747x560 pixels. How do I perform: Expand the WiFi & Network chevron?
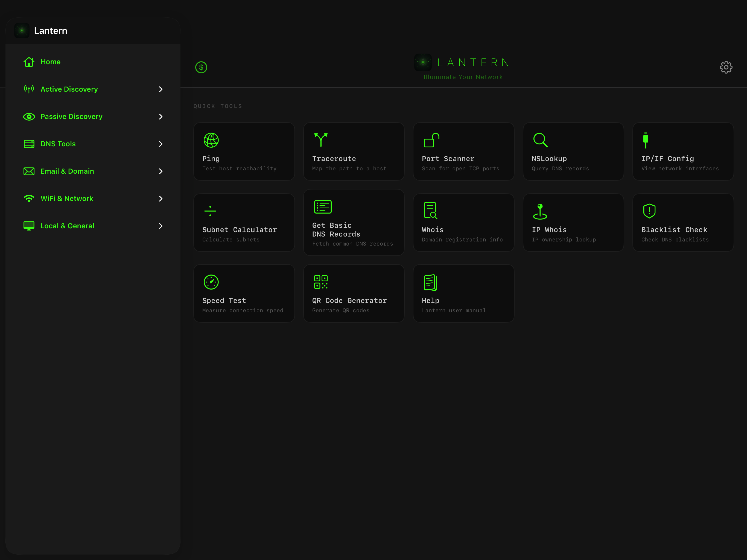pyautogui.click(x=161, y=199)
